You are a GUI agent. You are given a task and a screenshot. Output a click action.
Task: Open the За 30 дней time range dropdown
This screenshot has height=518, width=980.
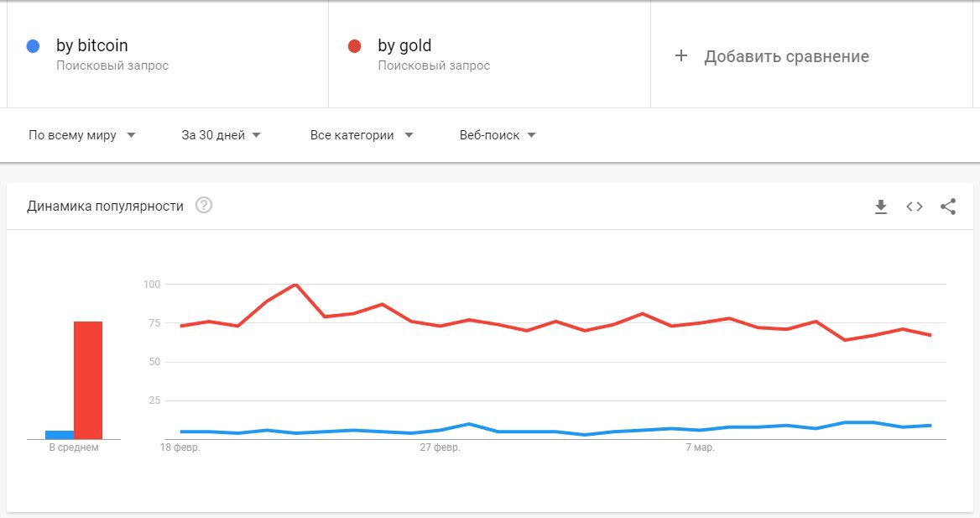point(221,135)
